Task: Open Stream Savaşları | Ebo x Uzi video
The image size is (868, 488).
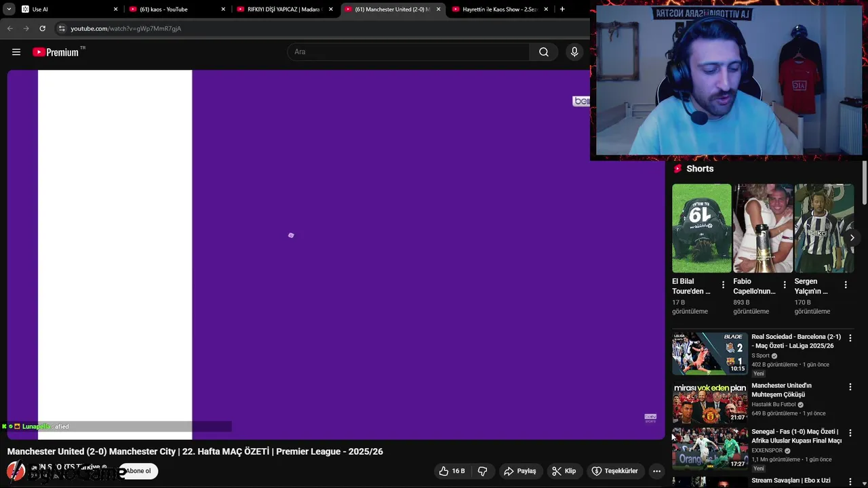Action: (x=791, y=481)
